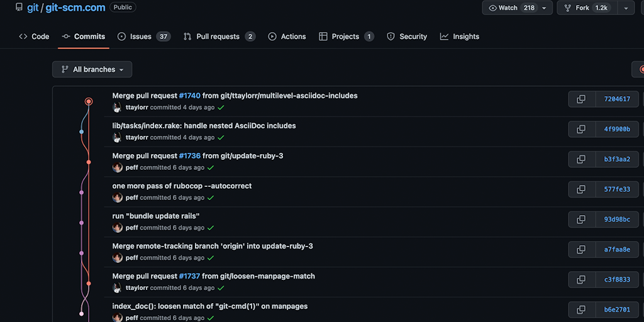Copy SHA for commit c3f8833
Image resolution: width=644 pixels, height=322 pixels.
[x=582, y=279]
